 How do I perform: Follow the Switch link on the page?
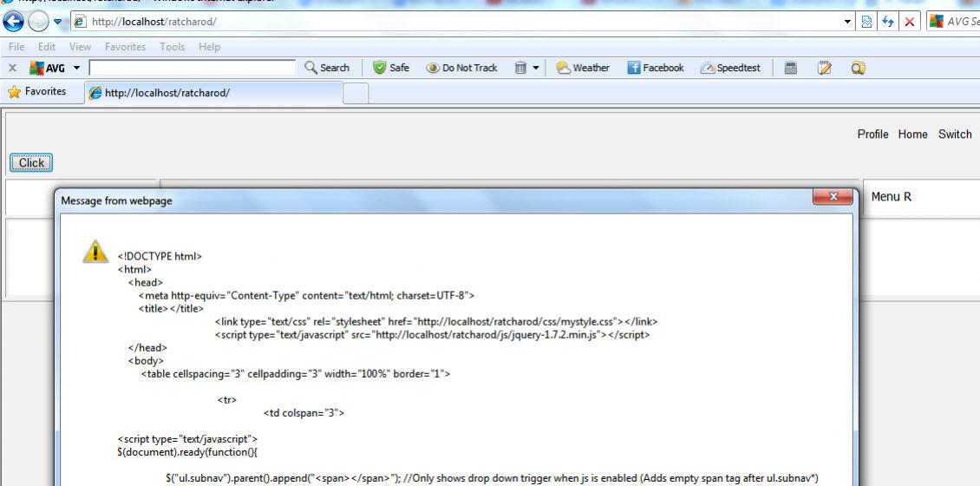tap(955, 134)
